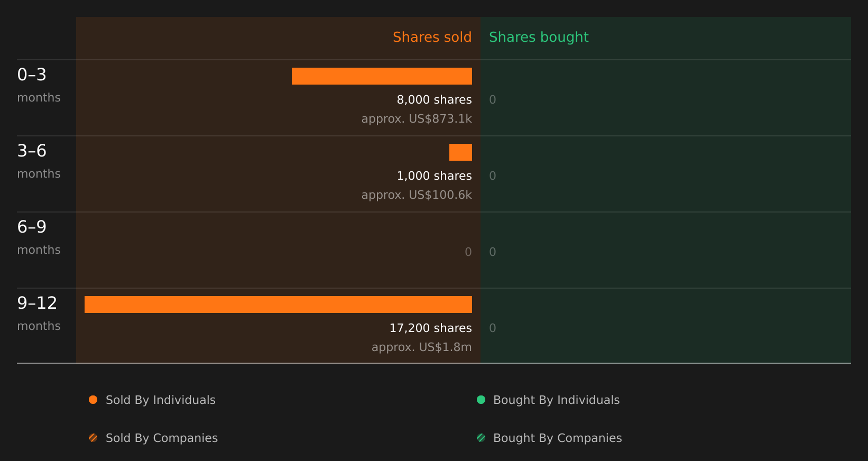The height and width of the screenshot is (461, 868).
Task: Click the 3–6 months small orange bar
Action: point(460,152)
